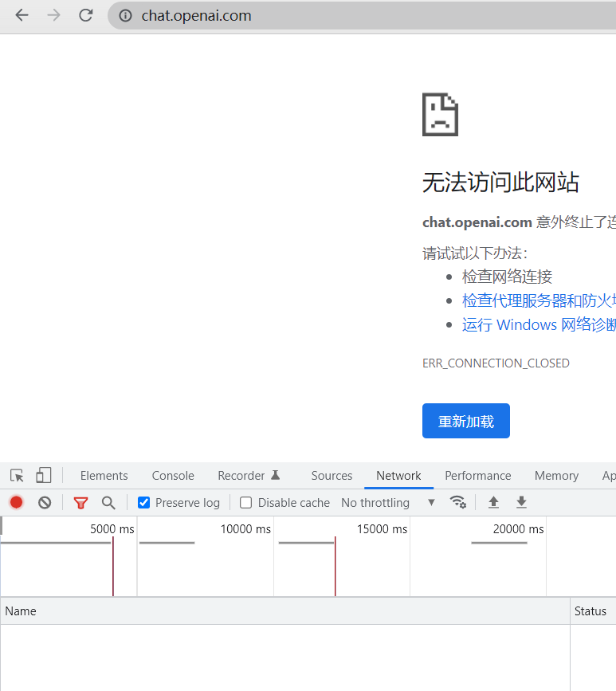The image size is (616, 691).
Task: Click the import HAR upload arrow icon
Action: click(x=493, y=502)
